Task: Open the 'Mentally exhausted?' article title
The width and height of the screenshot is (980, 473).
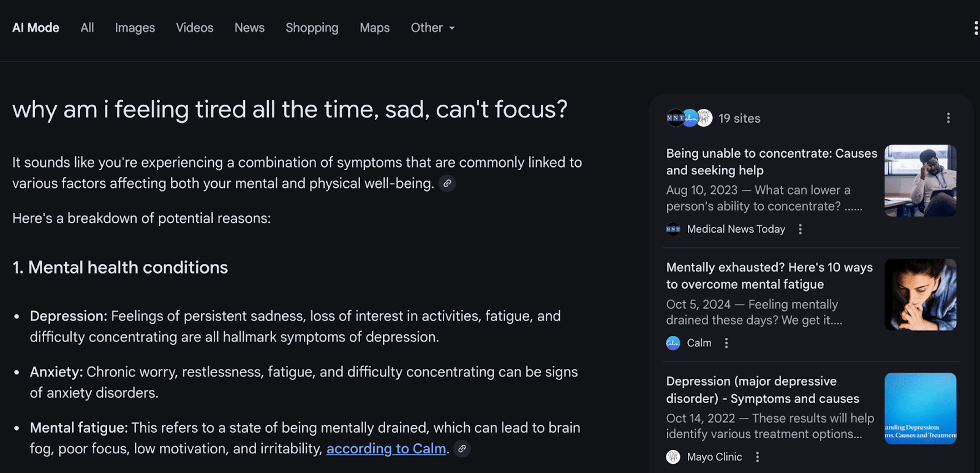Action: pyautogui.click(x=769, y=275)
